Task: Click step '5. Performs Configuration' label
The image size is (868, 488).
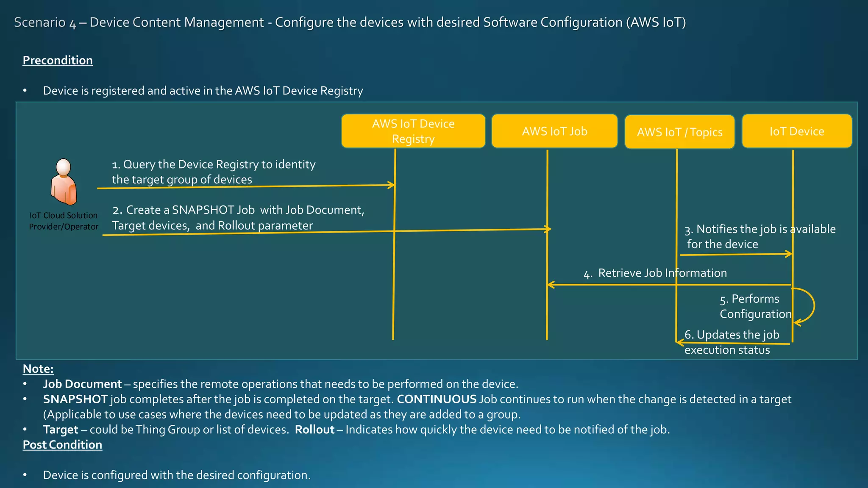Action: coord(756,306)
